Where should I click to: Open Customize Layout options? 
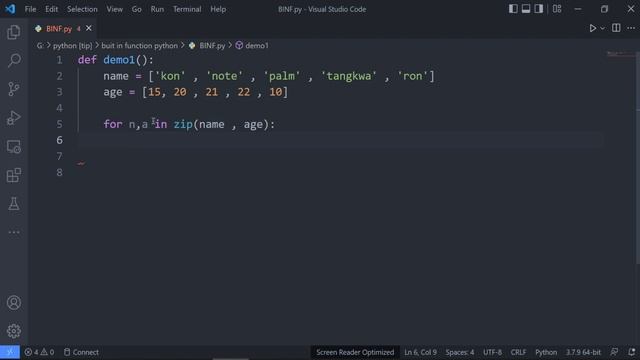click(x=557, y=9)
